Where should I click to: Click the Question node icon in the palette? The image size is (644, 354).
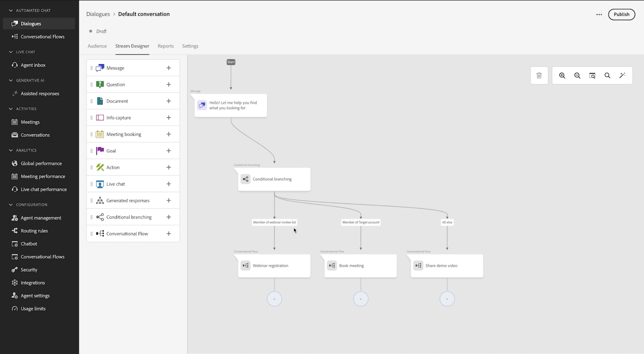pos(100,84)
